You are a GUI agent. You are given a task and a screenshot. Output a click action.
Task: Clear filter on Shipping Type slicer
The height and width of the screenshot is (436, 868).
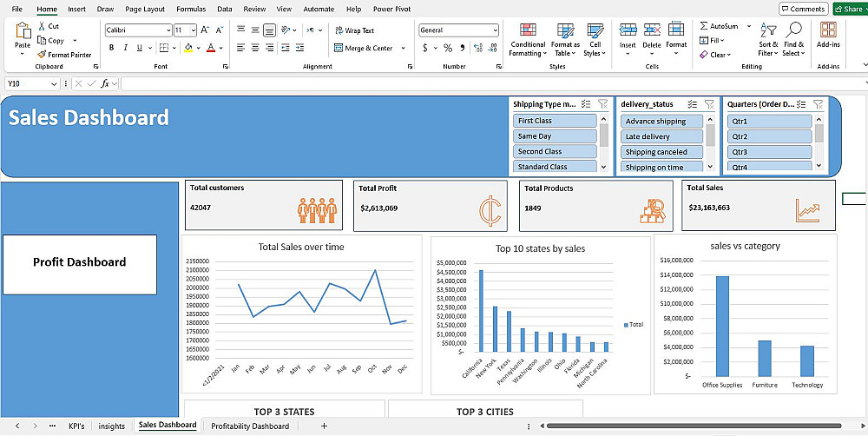coord(603,104)
